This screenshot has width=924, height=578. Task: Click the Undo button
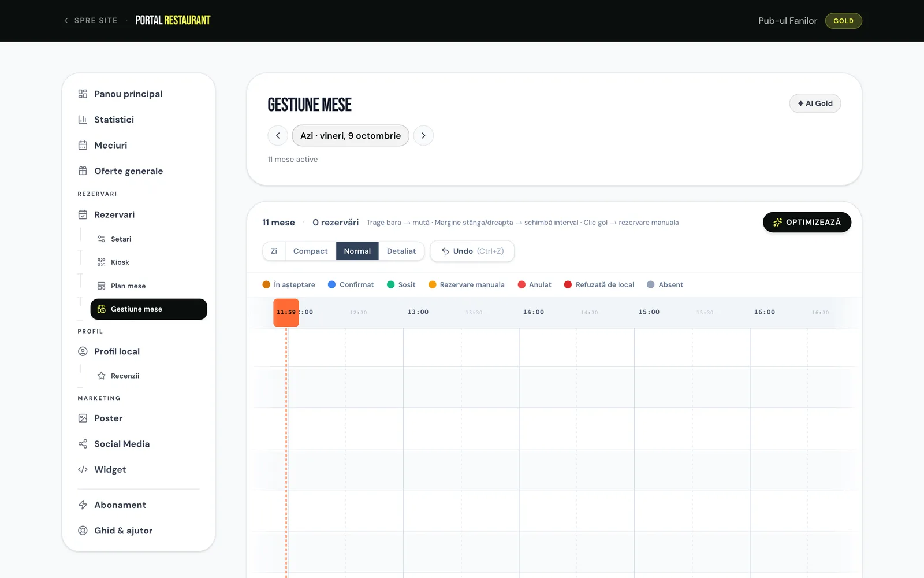472,251
